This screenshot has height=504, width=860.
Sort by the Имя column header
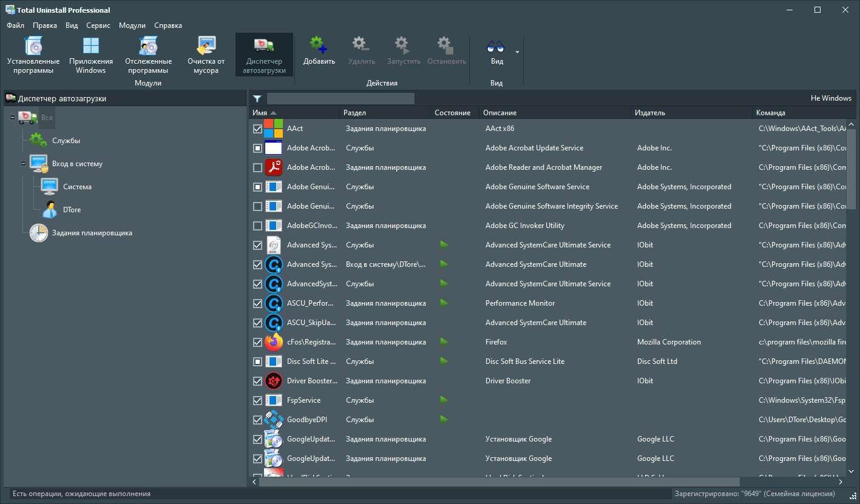pyautogui.click(x=294, y=113)
